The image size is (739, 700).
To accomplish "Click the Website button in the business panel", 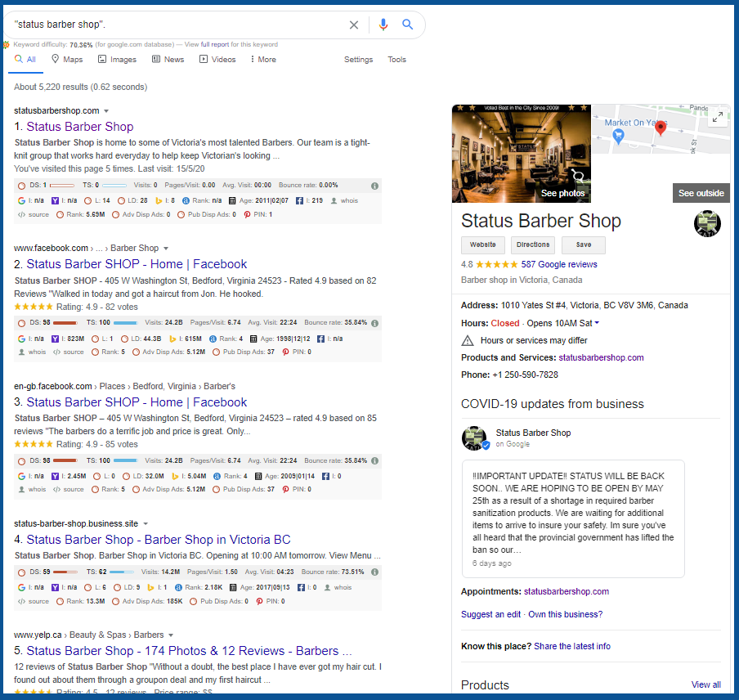I will click(x=482, y=245).
